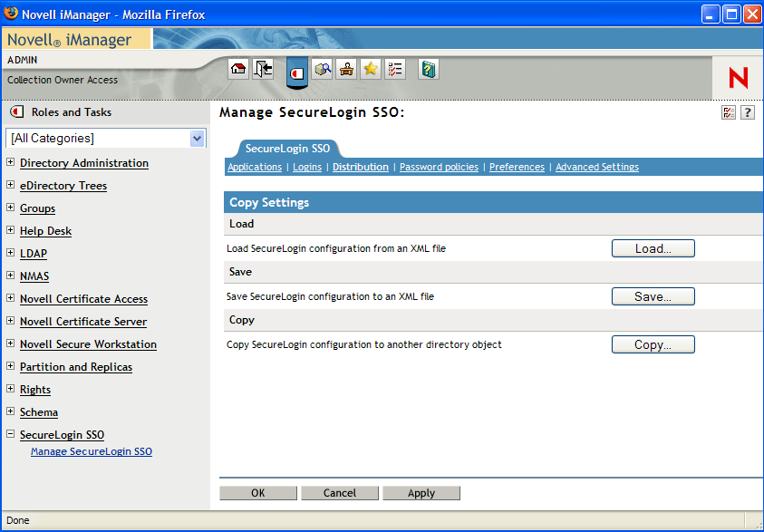
Task: Click the Exit door icon
Action: 263,69
